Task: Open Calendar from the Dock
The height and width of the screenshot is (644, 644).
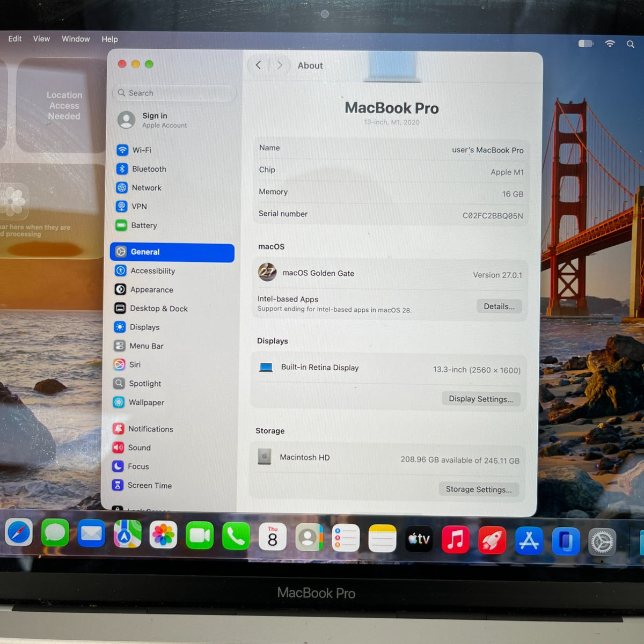Action: [273, 537]
